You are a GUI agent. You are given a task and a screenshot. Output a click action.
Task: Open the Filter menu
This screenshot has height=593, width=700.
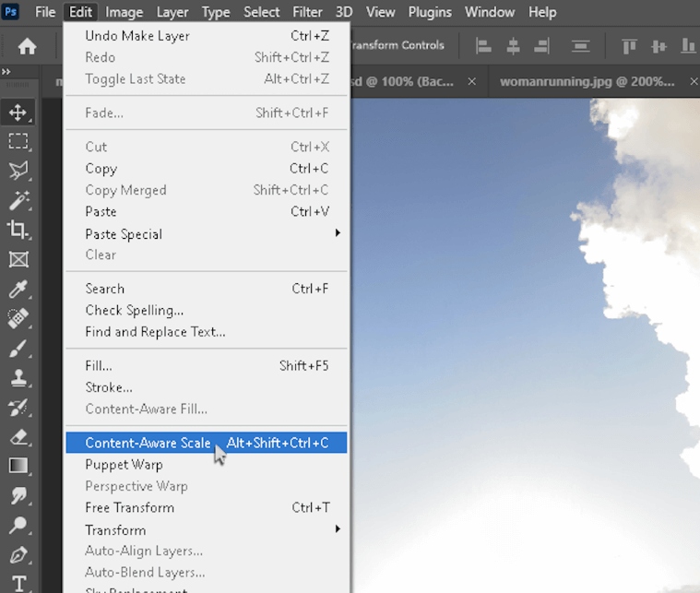coord(307,12)
